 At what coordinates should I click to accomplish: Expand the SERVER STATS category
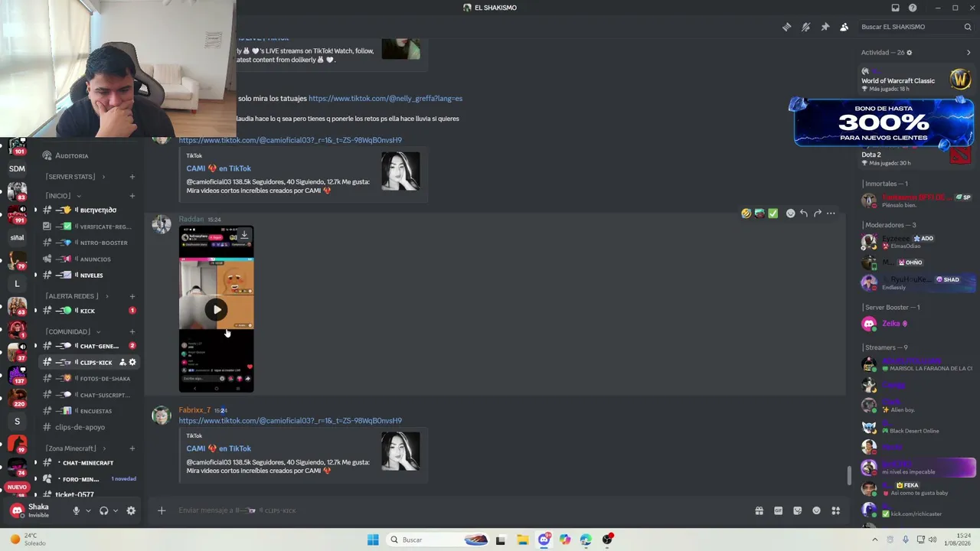point(75,177)
